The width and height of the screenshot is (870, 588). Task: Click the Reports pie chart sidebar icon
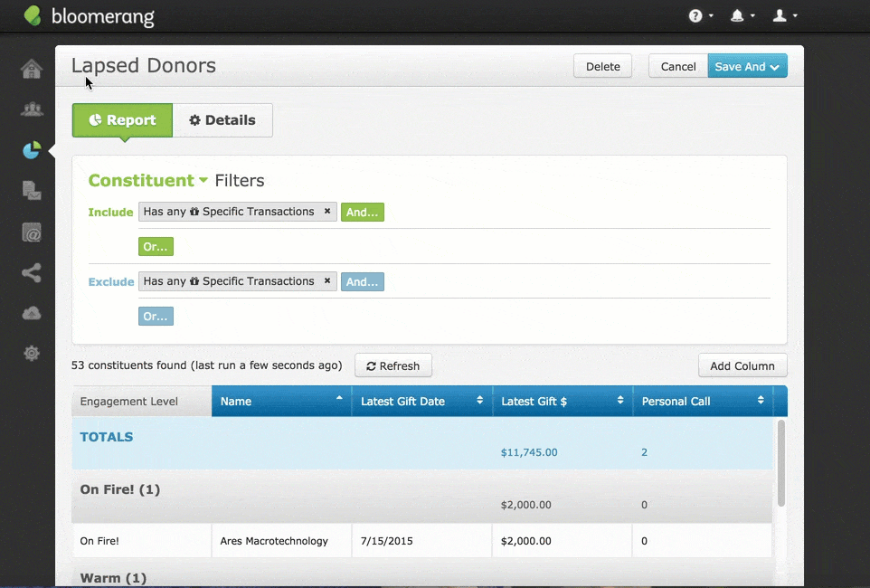coord(32,150)
